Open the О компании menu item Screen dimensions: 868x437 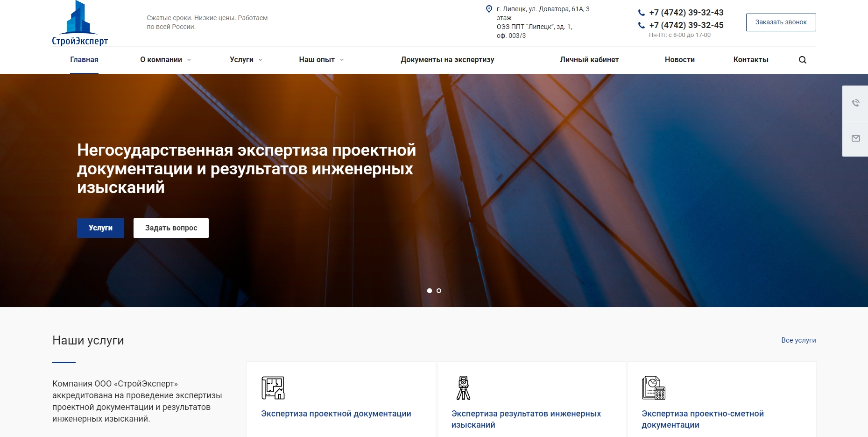[x=161, y=60]
